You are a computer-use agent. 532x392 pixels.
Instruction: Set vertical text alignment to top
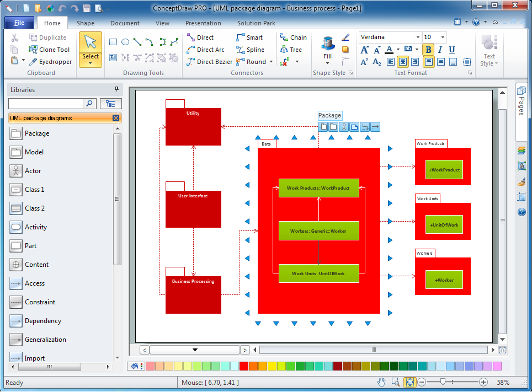pos(429,62)
